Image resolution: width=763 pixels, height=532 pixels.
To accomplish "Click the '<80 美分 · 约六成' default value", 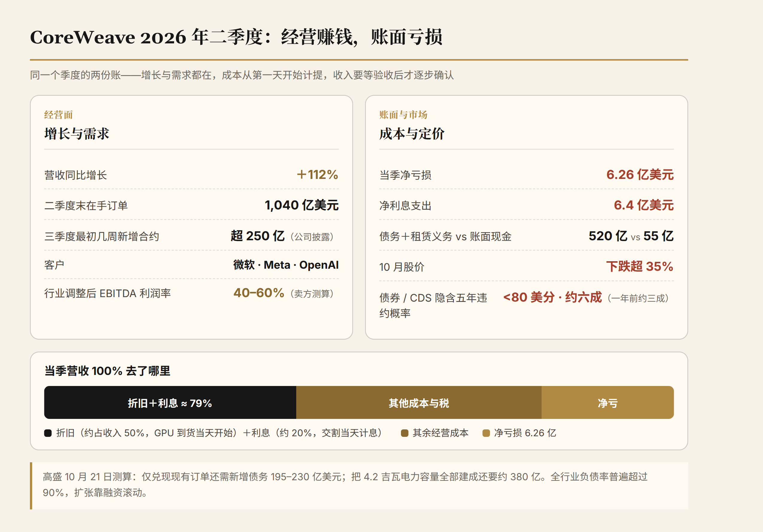I will [x=552, y=297].
